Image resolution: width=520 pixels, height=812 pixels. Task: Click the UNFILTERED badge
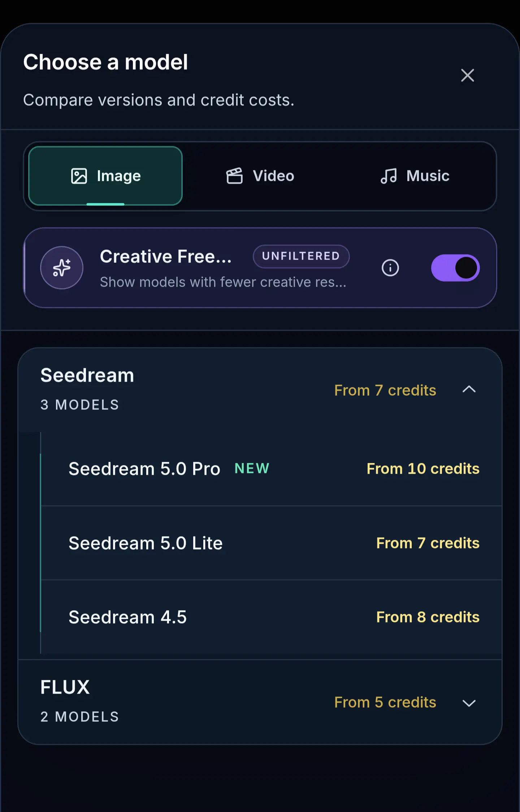click(301, 256)
